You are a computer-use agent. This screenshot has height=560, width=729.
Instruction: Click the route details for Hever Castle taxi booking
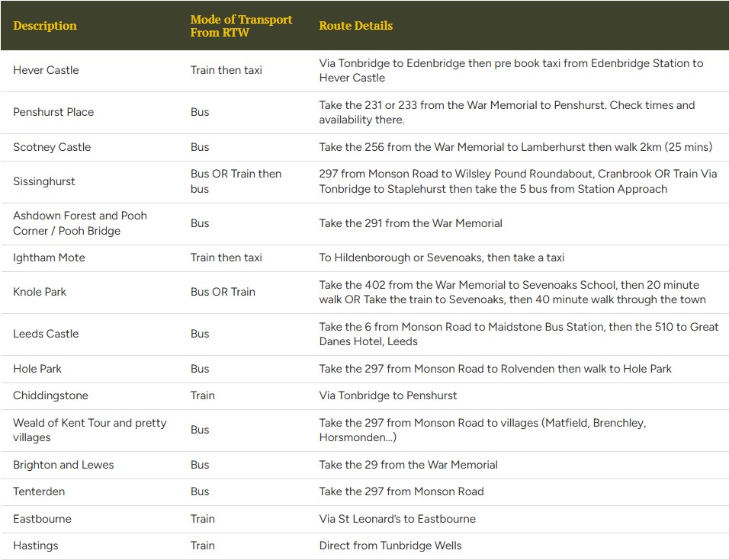tap(509, 70)
